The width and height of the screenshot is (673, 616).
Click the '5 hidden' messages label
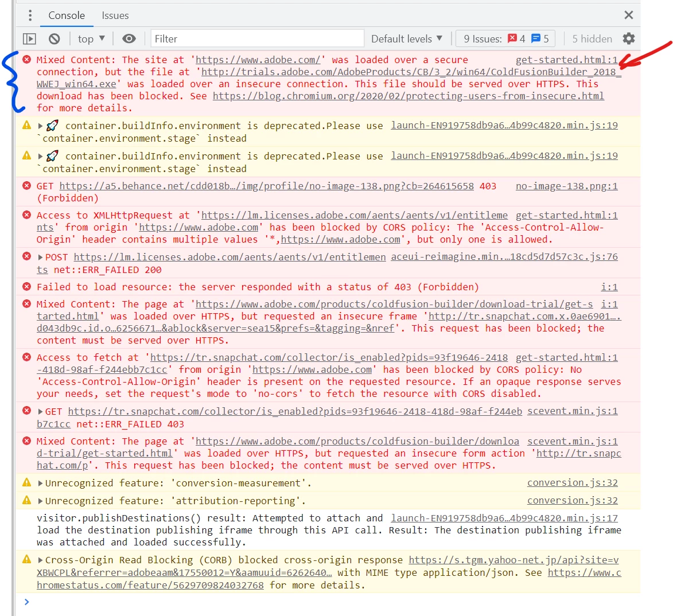coord(592,39)
